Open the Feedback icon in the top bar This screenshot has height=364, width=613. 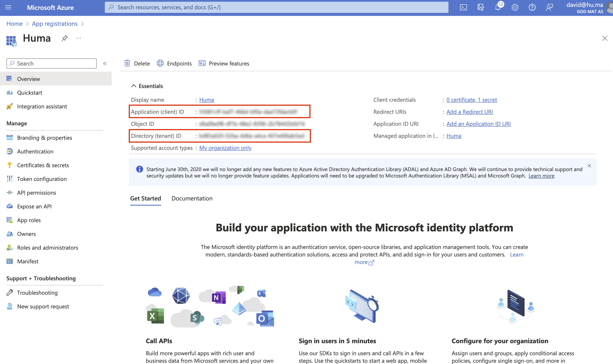[549, 7]
